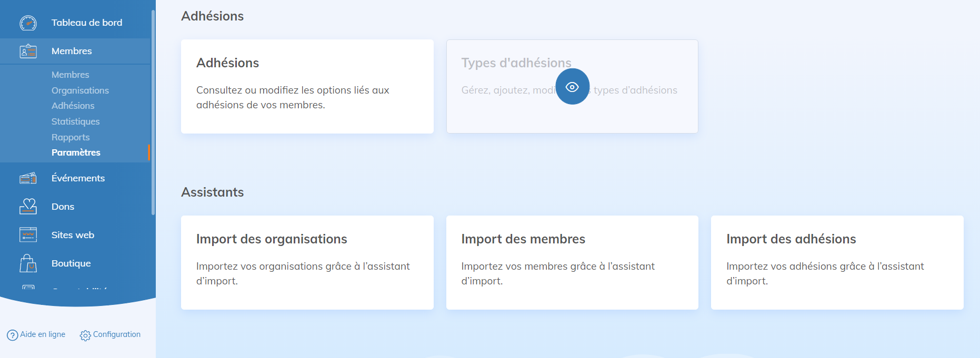Select Organisations in the sidebar submenu
Image resolution: width=980 pixels, height=358 pixels.
80,90
